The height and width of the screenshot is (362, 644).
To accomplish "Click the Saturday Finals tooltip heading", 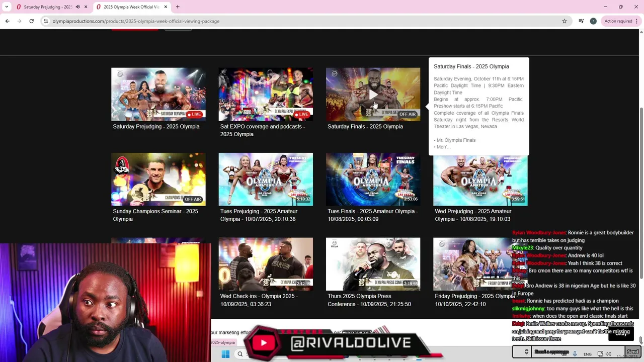I will tap(471, 66).
